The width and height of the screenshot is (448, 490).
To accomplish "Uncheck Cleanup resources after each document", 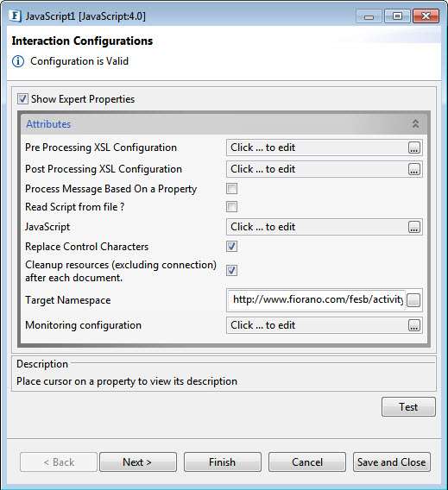I will (231, 270).
